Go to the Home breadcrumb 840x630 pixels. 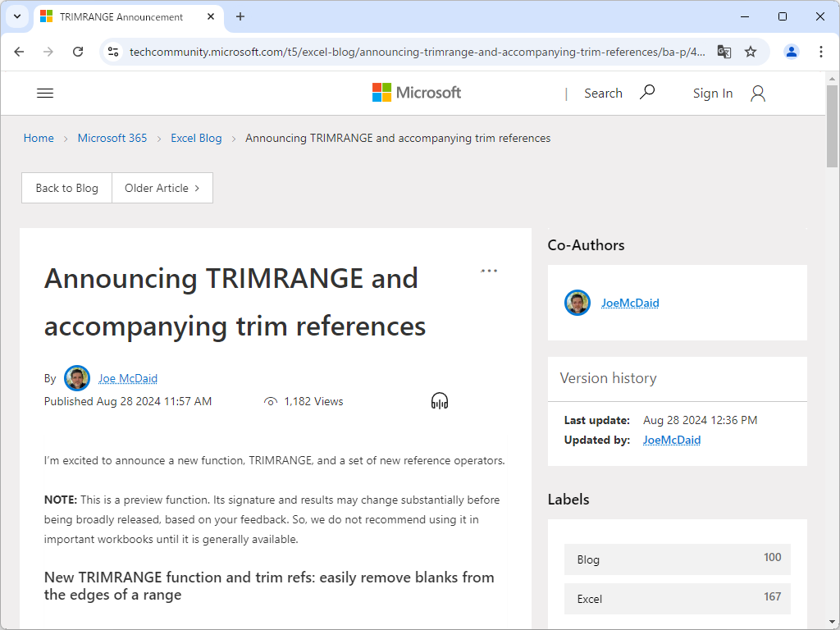39,138
